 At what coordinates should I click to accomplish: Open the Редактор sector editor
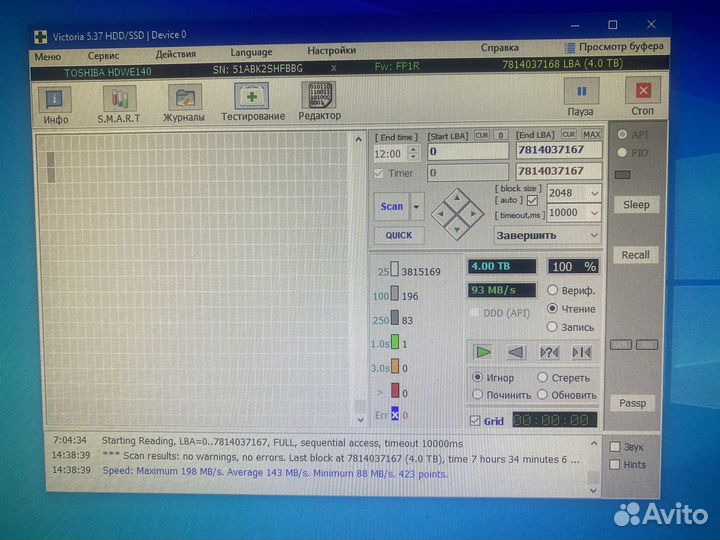pos(319,96)
